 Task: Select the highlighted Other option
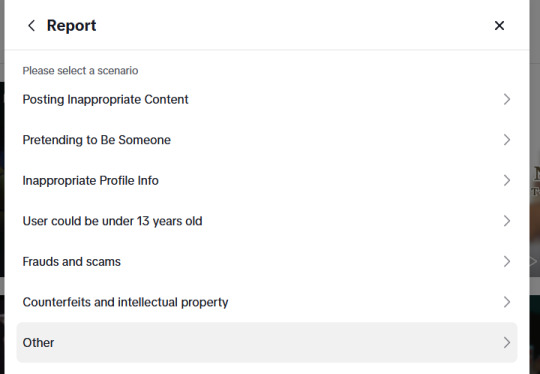click(267, 343)
